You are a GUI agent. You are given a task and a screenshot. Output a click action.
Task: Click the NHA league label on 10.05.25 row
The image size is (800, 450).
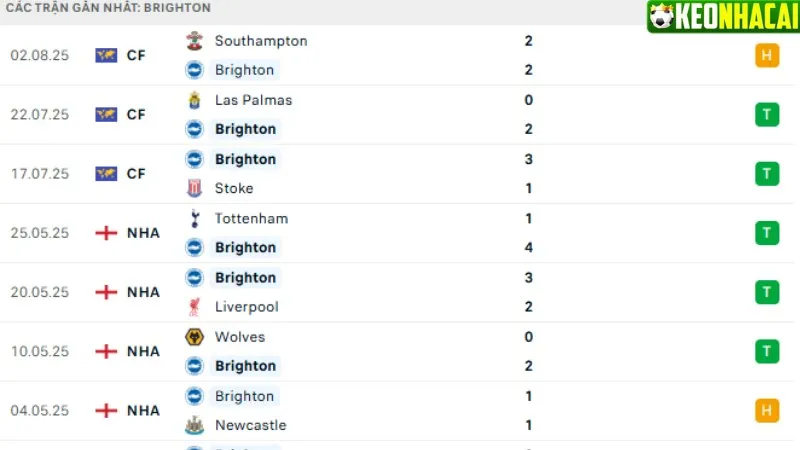143,351
